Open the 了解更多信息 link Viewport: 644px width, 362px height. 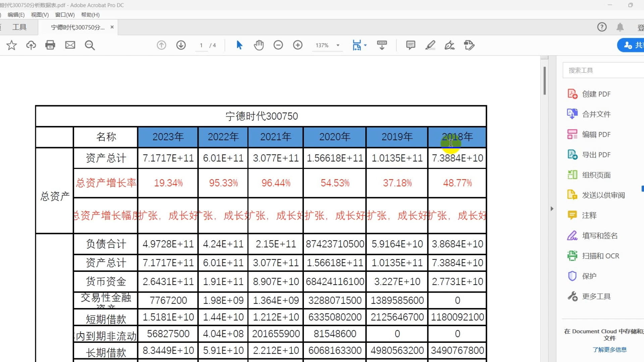(609, 350)
